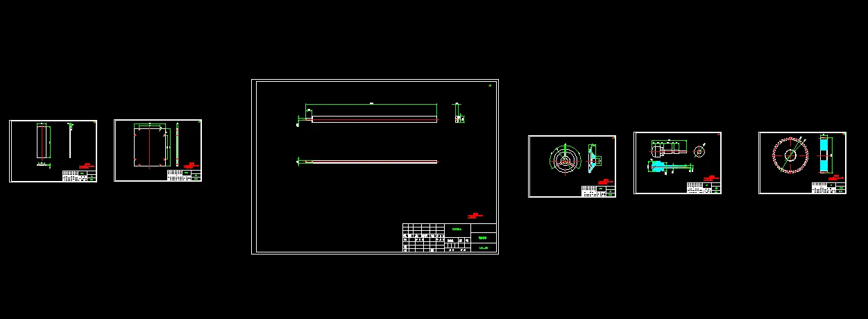Click the red technical notes in the large sheet
868x319 pixels.
coord(475,215)
